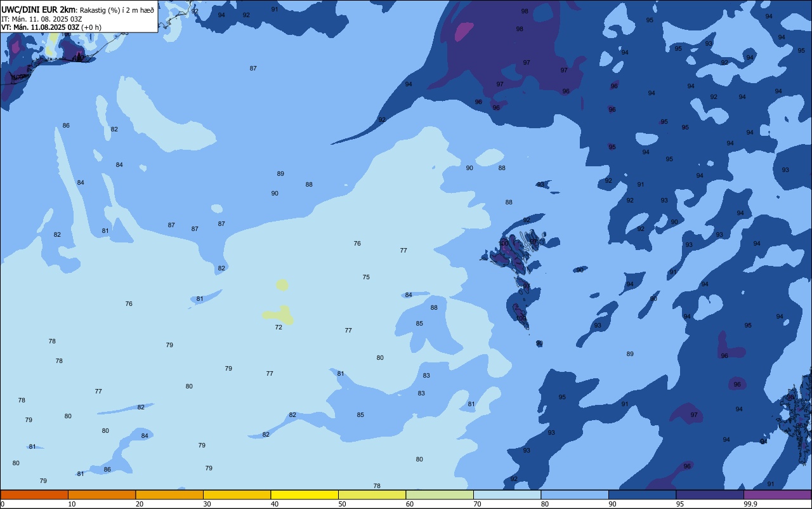
Task: Click the '72' humidity value on the map
Action: pyautogui.click(x=278, y=327)
